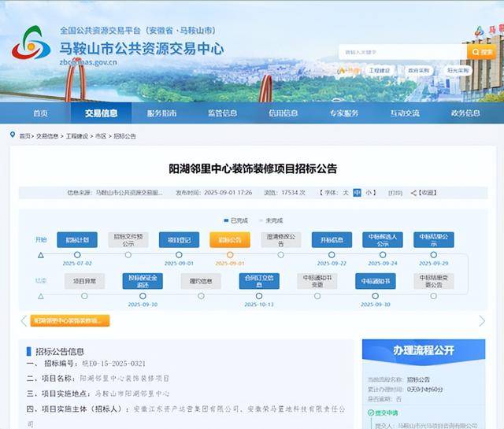Click the 开始 row triangle marker
504x429 pixels.
[41, 255]
